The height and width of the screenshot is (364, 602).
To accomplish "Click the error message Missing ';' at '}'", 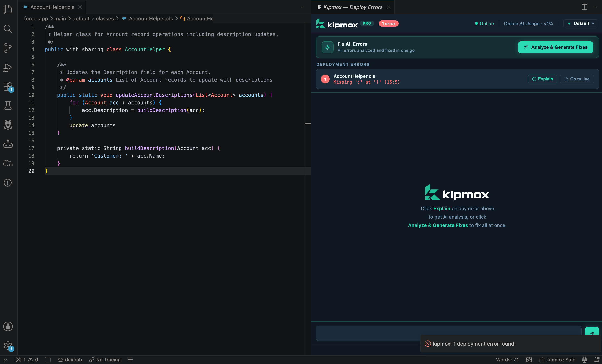I will [366, 82].
